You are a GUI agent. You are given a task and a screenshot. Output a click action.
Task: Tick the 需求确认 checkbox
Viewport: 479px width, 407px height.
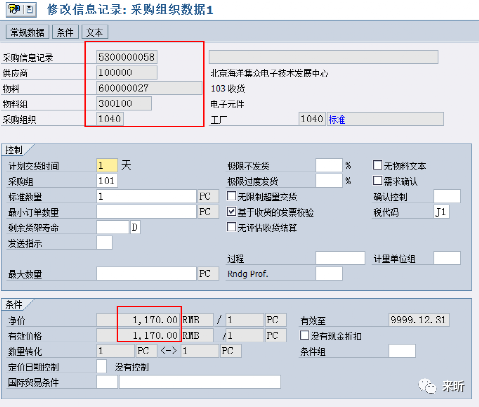point(377,180)
